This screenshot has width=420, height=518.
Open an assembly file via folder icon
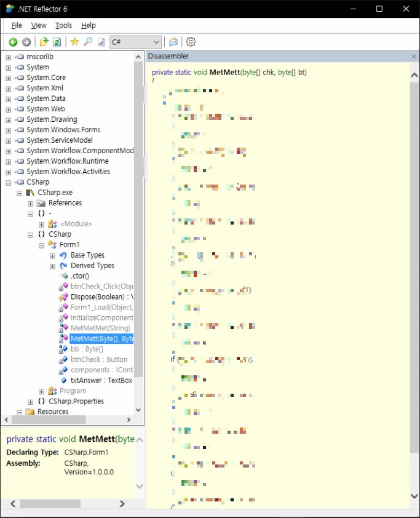click(44, 42)
